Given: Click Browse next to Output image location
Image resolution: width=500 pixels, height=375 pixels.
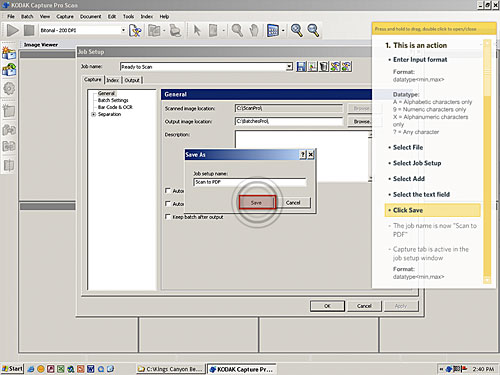Looking at the screenshot, I should (x=361, y=122).
